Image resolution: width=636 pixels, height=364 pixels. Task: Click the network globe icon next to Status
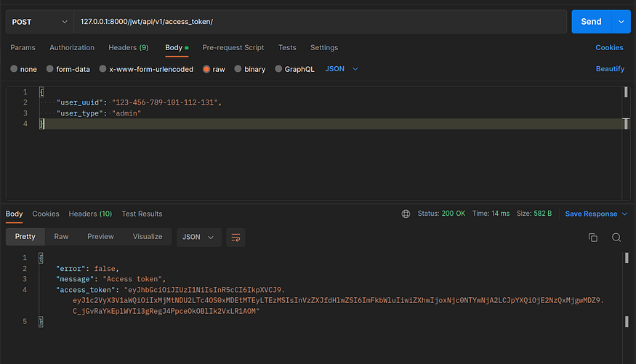point(406,214)
